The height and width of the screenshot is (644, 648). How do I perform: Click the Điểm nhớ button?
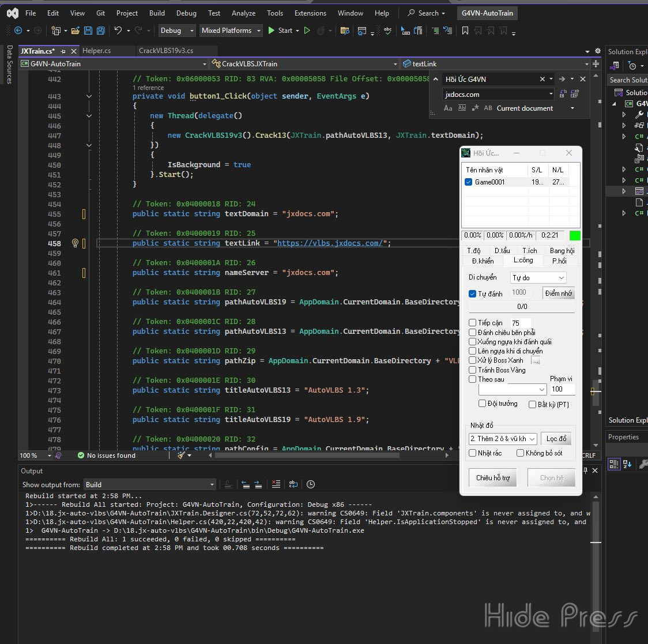click(558, 293)
